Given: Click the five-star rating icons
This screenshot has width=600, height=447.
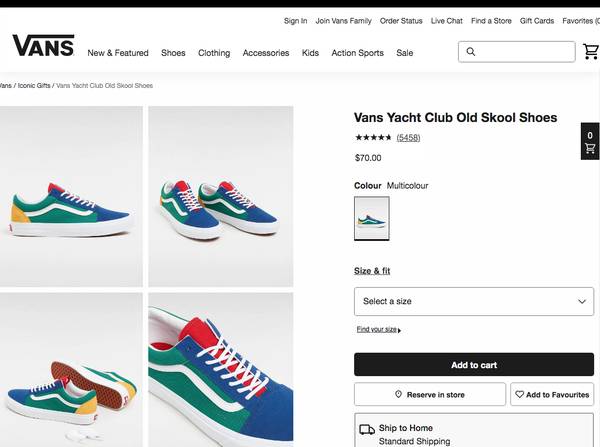Looking at the screenshot, I should coord(373,137).
